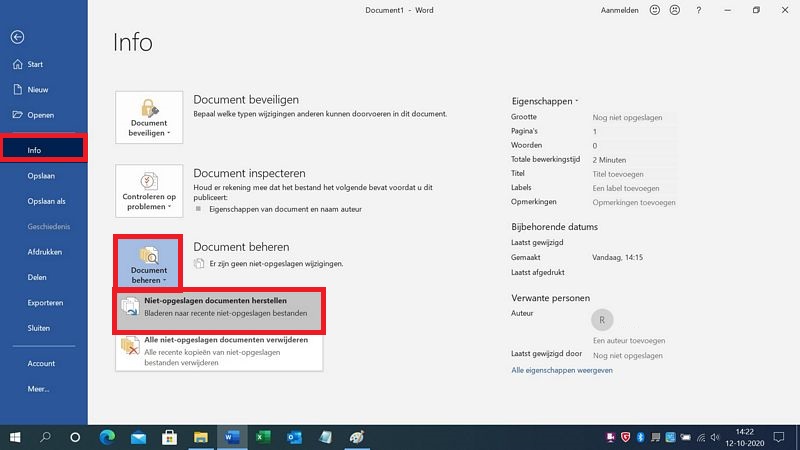The image size is (800, 450).
Task: Choose Niet-opgeslagen documenten herstellen
Action: point(219,311)
